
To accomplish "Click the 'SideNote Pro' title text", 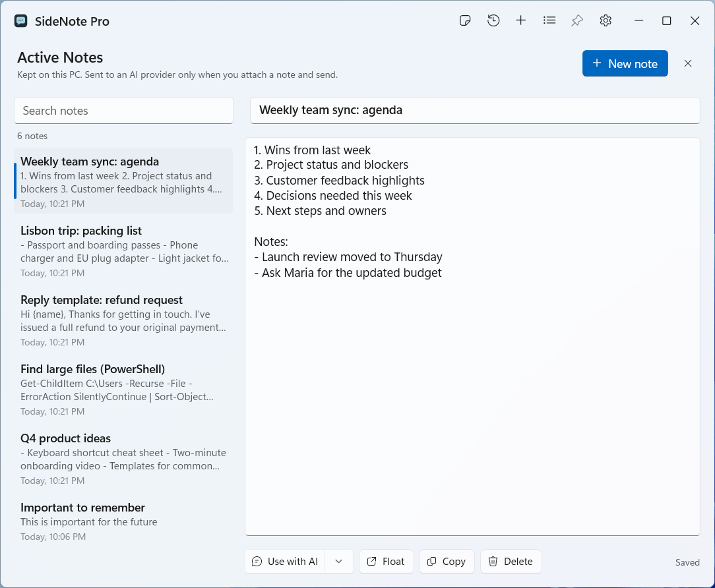I will (72, 21).
